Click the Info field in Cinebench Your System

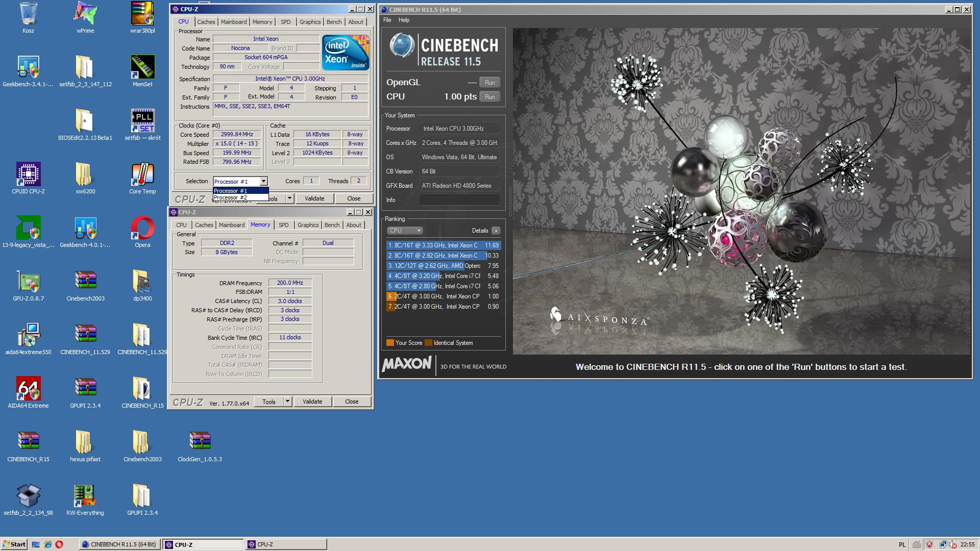(459, 200)
